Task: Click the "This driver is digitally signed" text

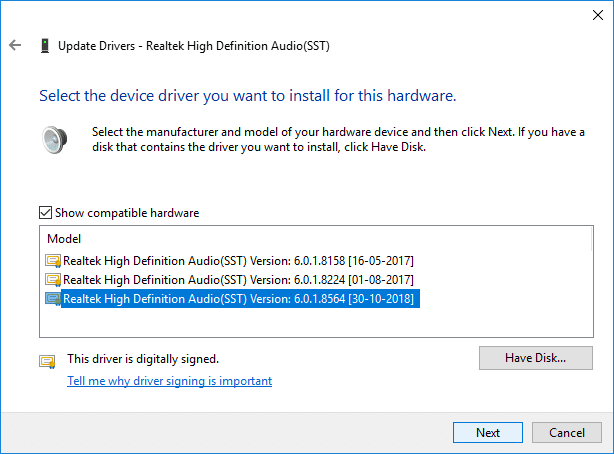Action: click(142, 358)
